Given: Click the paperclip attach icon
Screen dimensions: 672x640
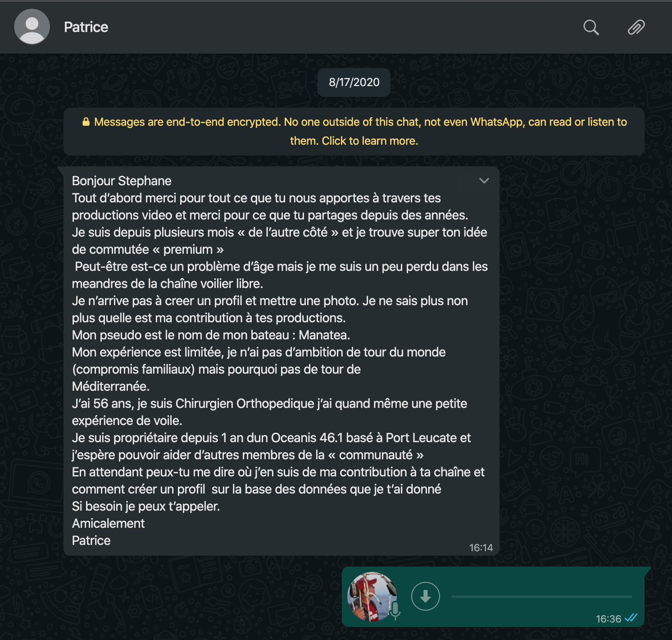Looking at the screenshot, I should (636, 27).
